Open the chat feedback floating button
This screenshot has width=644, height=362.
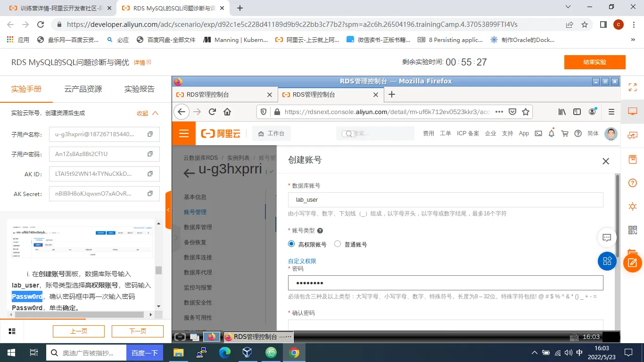click(607, 238)
